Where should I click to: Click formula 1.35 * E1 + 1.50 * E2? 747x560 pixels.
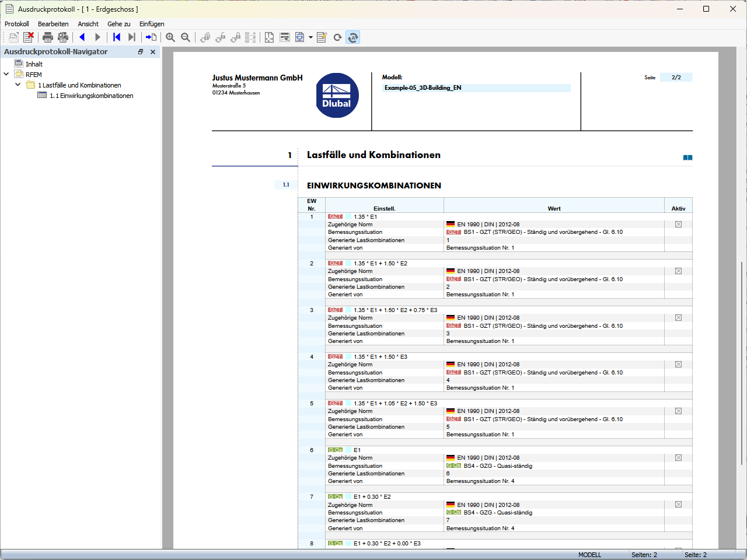point(381,264)
